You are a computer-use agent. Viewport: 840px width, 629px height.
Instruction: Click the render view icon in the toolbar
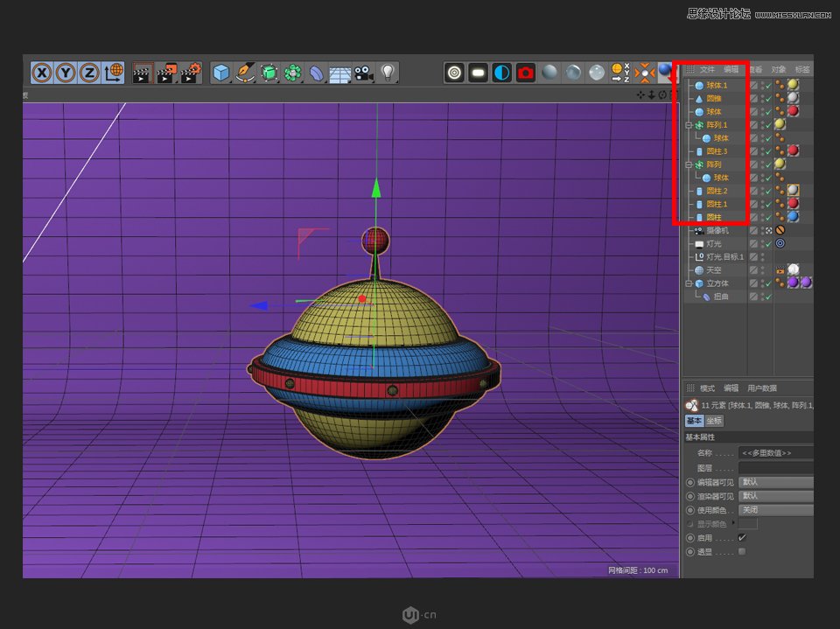(452, 73)
